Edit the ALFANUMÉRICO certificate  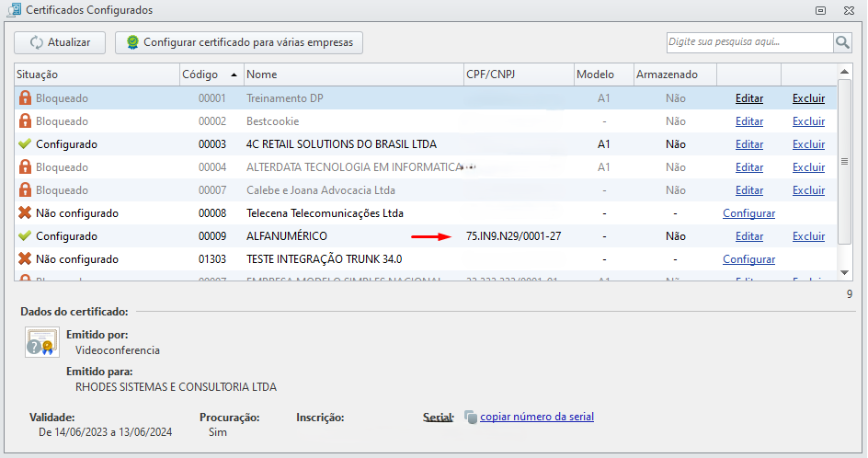749,236
